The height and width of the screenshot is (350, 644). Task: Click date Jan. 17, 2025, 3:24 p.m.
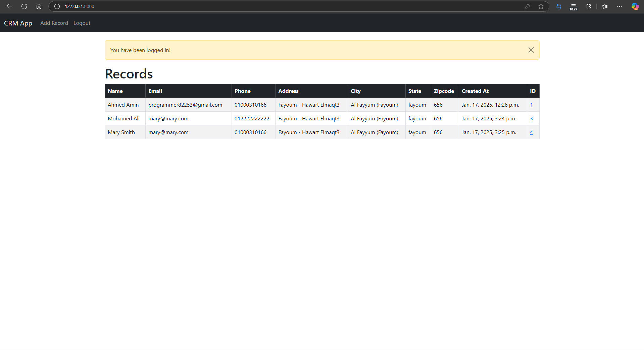point(489,119)
